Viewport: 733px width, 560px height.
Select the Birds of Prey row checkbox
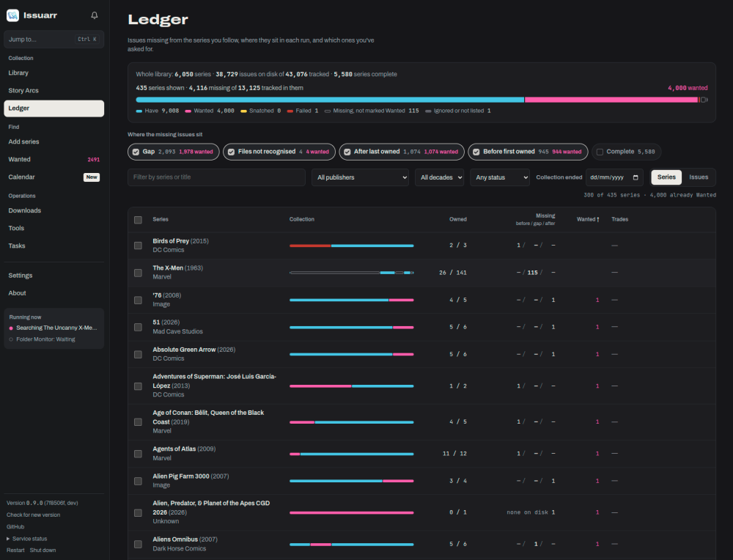coord(138,246)
